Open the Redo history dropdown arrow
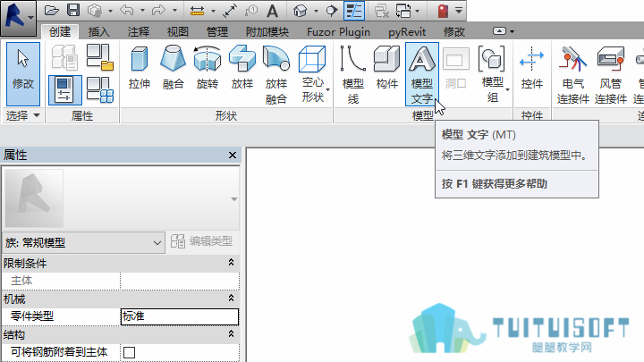The height and width of the screenshot is (362, 644). click(174, 11)
